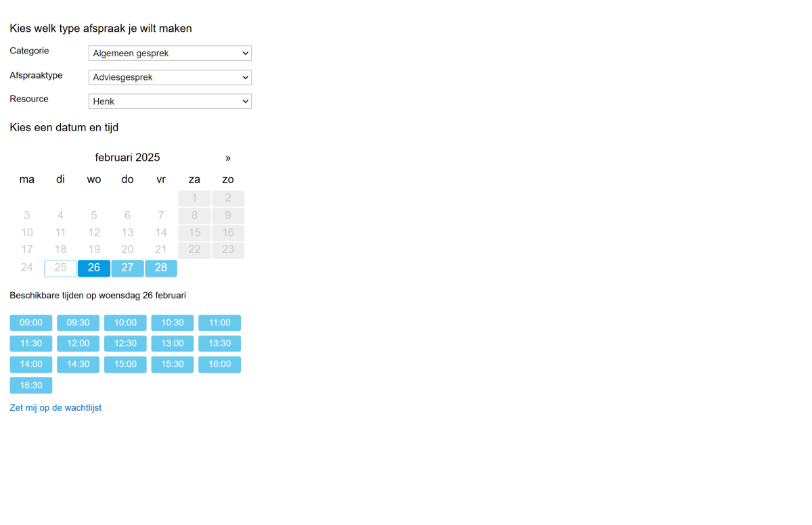The height and width of the screenshot is (525, 812).
Task: Open the Afspraaktype dropdown
Action: click(170, 77)
